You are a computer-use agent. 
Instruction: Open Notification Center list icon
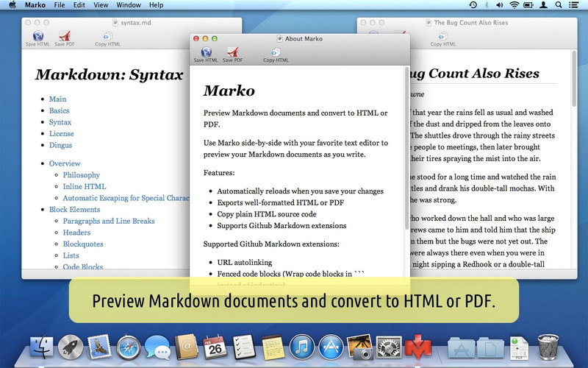click(573, 5)
